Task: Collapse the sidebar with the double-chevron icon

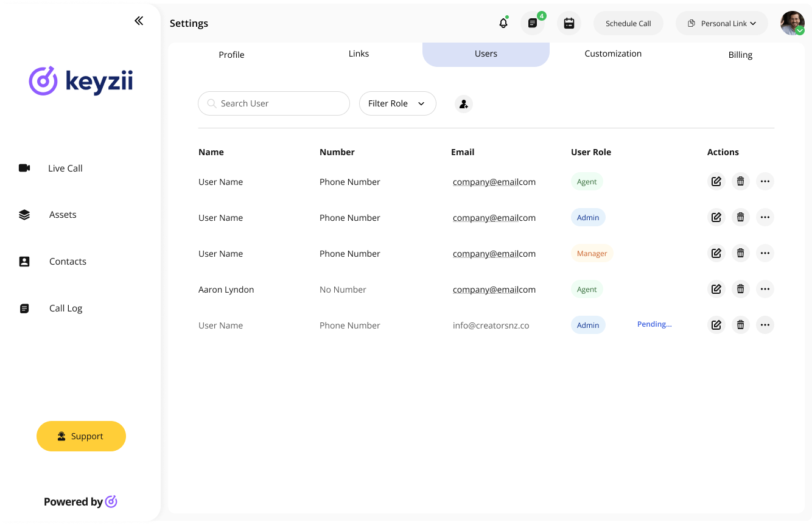Action: pos(139,21)
